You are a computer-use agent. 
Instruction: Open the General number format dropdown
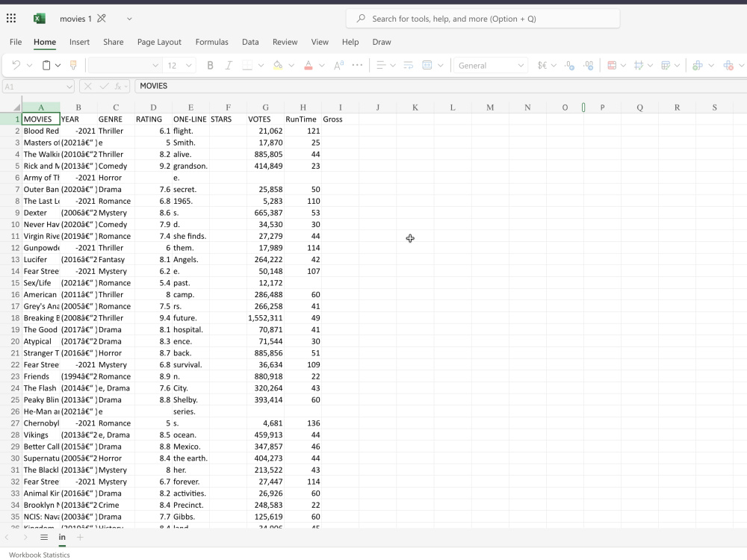click(490, 65)
